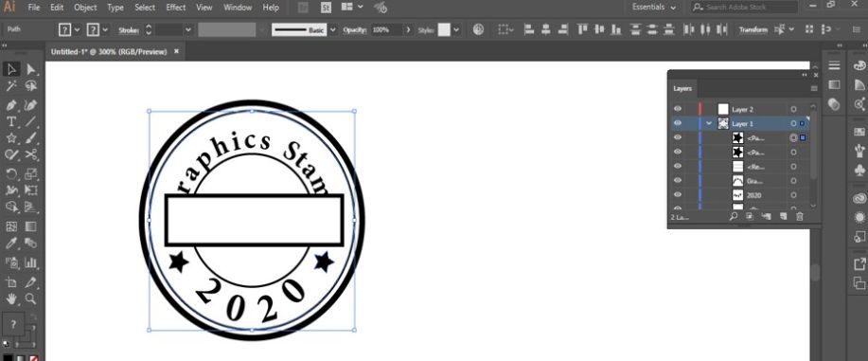Screen dimensions: 868x361
Task: Open the Essentials workspace dropdown
Action: 654,8
